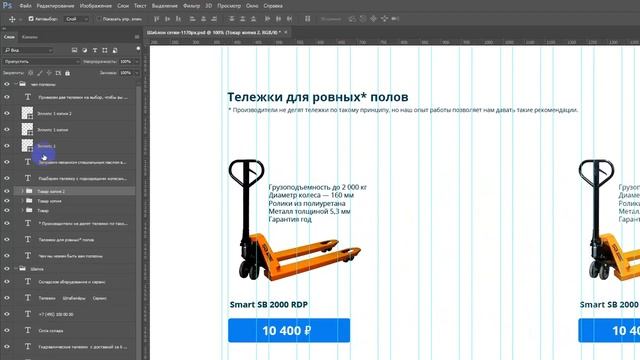Open the Просмотр menu
This screenshot has height=360, width=640.
click(x=229, y=6)
